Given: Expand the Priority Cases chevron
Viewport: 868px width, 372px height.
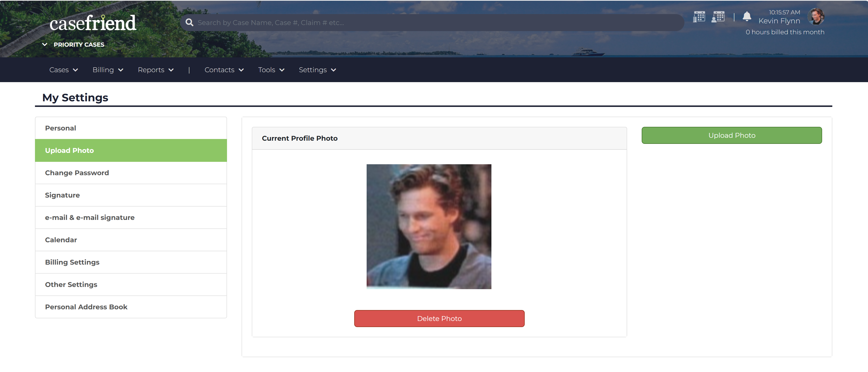Looking at the screenshot, I should pos(44,44).
